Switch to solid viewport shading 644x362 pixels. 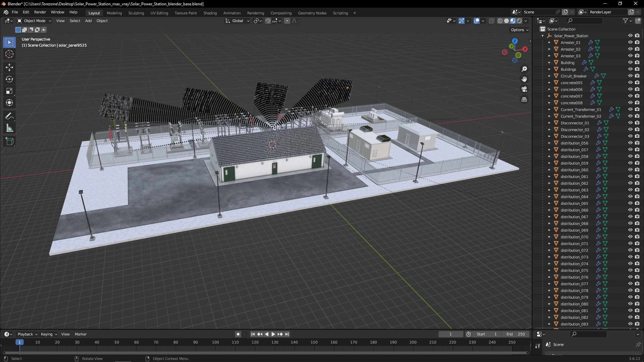(506, 21)
